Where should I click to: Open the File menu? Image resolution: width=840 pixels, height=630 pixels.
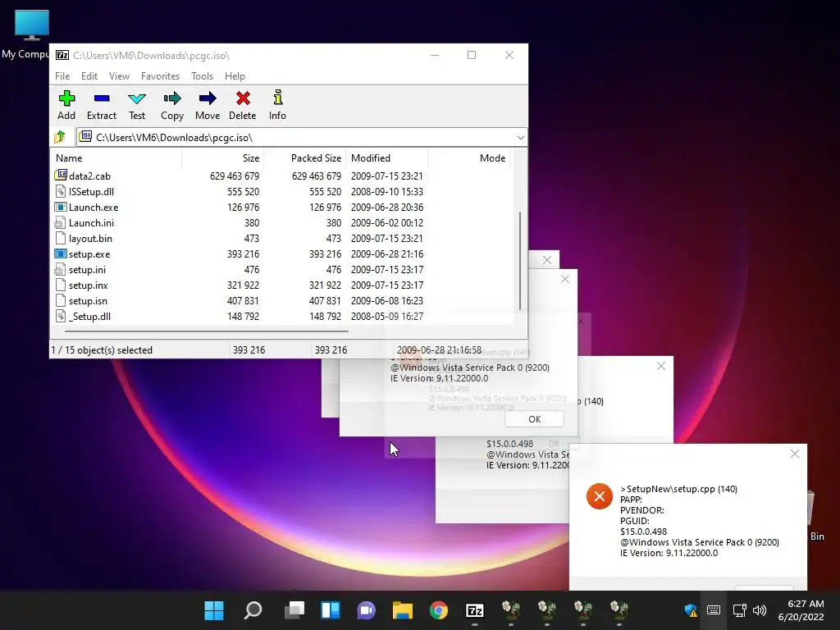(x=62, y=76)
